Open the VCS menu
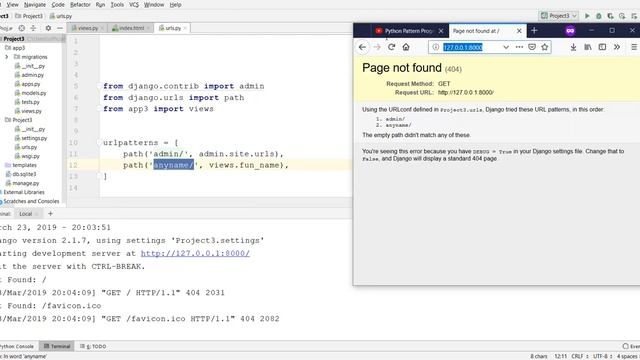 pos(134,4)
